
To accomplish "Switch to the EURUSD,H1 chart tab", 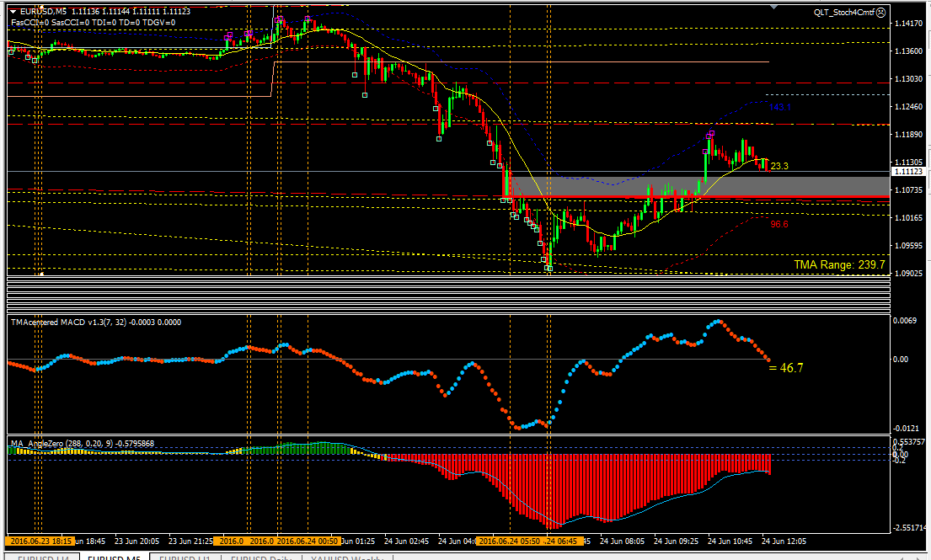I will pos(185,557).
